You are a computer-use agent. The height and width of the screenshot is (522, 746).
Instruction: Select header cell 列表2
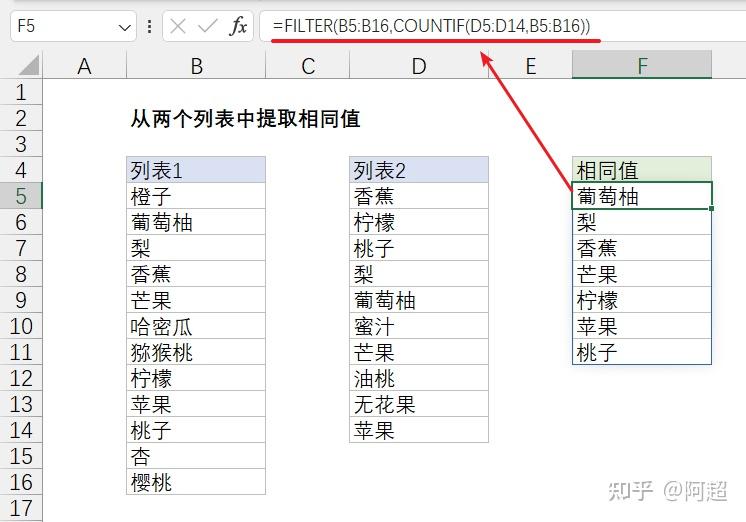[419, 170]
